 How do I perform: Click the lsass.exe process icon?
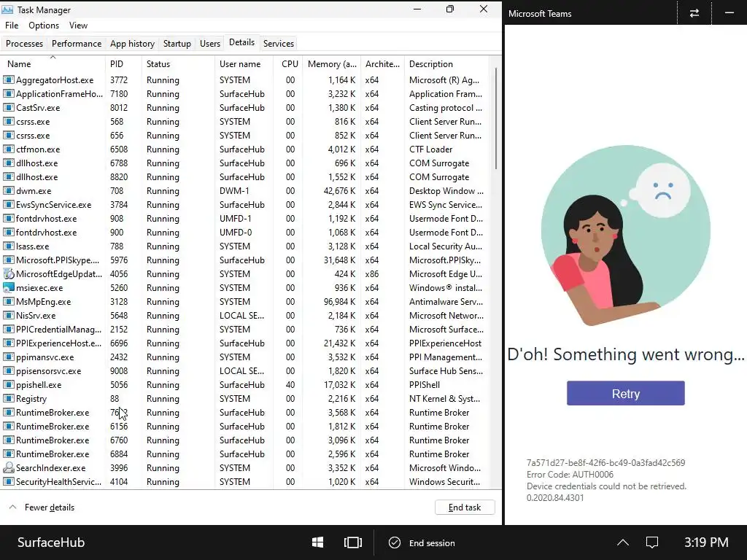click(9, 246)
